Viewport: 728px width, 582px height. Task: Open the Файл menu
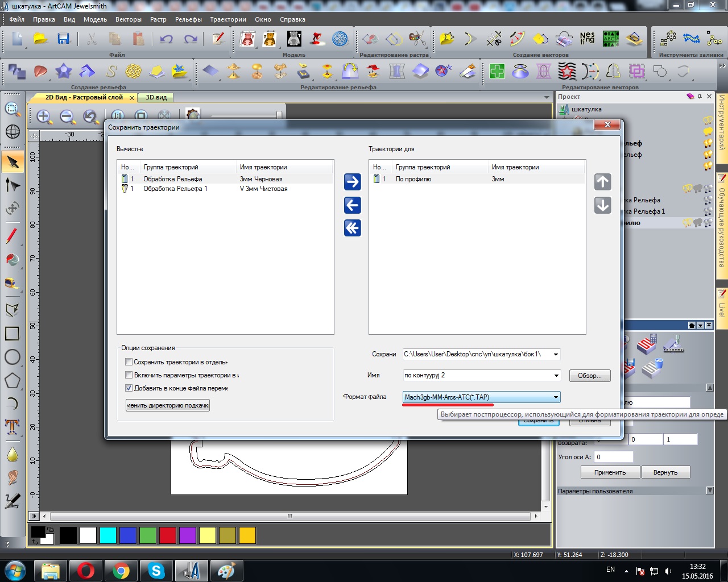tap(17, 19)
